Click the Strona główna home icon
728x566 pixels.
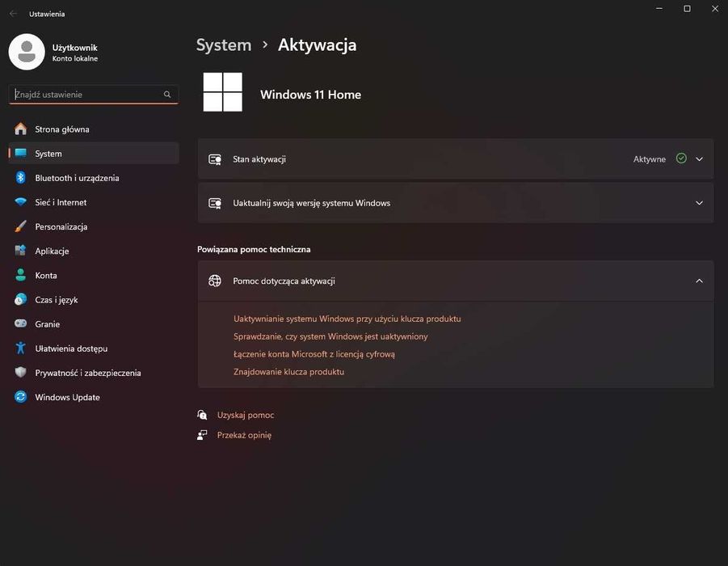click(20, 129)
